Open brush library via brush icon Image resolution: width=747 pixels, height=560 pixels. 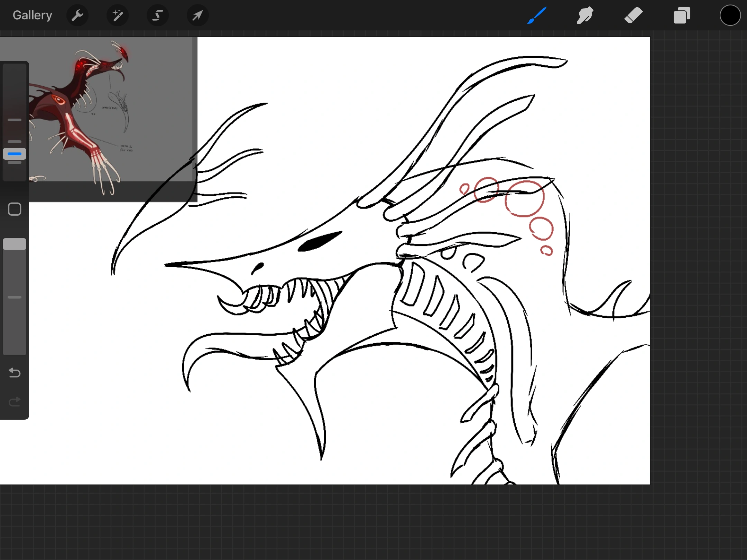click(537, 15)
